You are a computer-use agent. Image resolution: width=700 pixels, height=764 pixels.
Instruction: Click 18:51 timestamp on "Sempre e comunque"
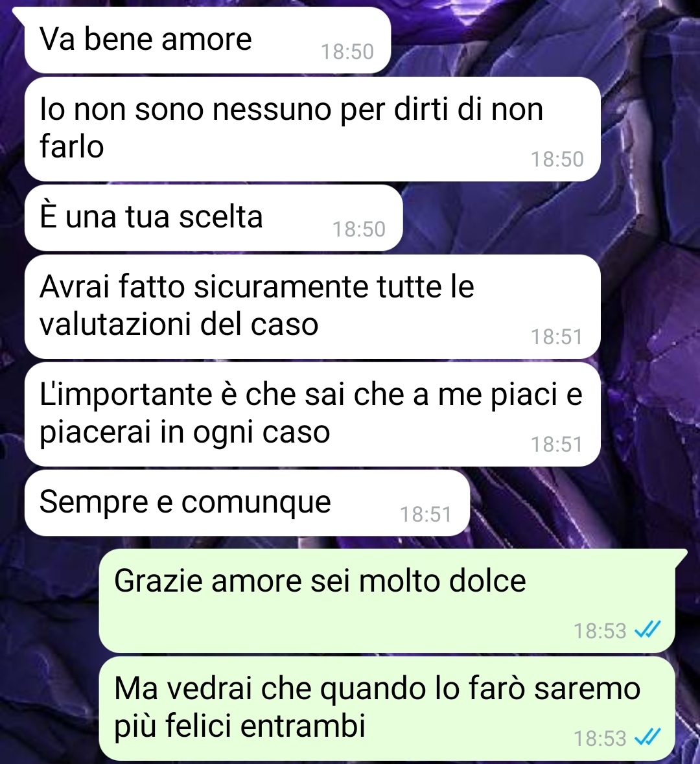(x=426, y=514)
